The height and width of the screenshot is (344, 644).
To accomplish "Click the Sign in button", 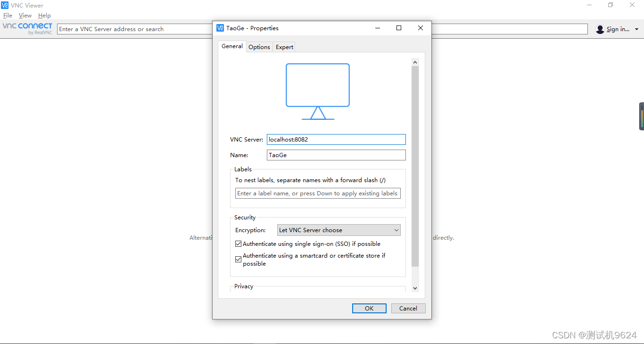I will pos(618,29).
